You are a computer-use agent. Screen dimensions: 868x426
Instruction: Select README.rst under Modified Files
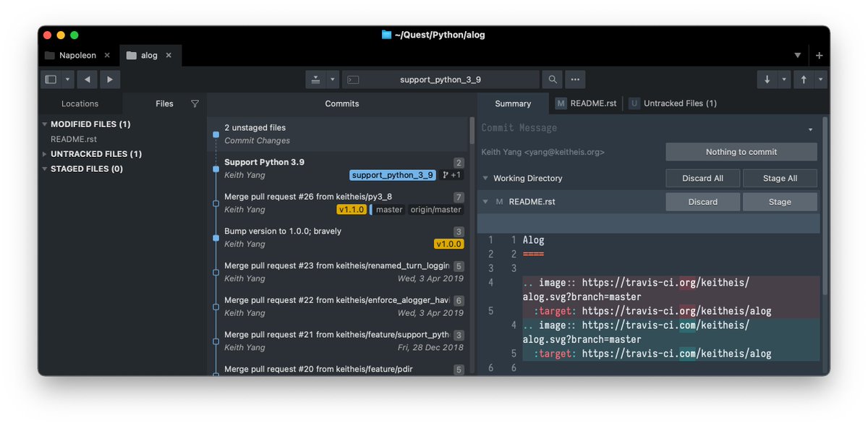tap(74, 139)
